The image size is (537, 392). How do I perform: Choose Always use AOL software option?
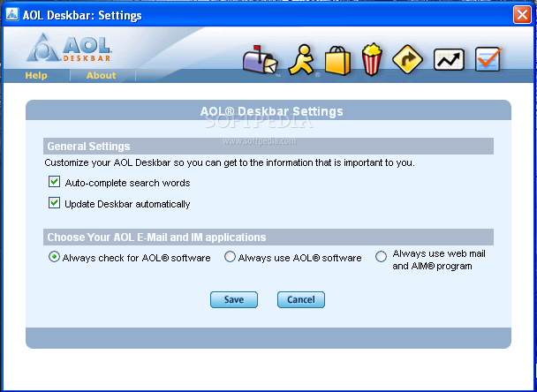click(x=230, y=257)
